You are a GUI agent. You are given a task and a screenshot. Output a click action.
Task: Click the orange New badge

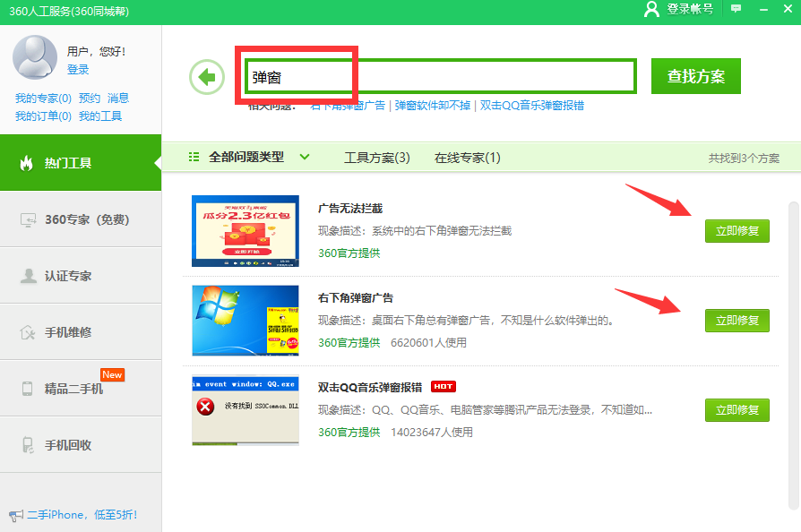112,374
